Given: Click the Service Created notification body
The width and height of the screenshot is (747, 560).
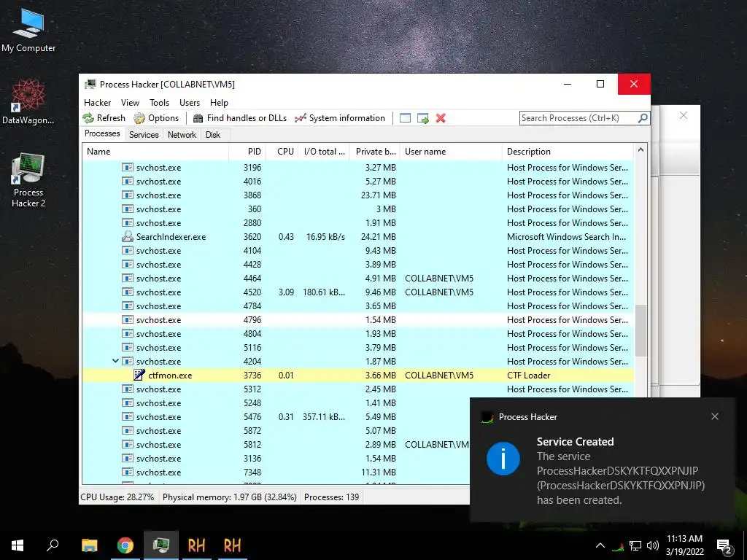Looking at the screenshot, I should [x=620, y=470].
